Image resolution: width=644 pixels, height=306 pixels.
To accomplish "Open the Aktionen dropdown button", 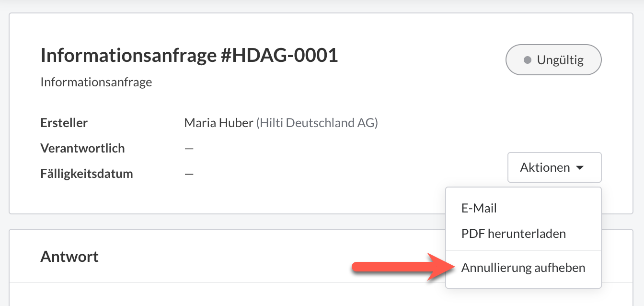I will tap(554, 167).
